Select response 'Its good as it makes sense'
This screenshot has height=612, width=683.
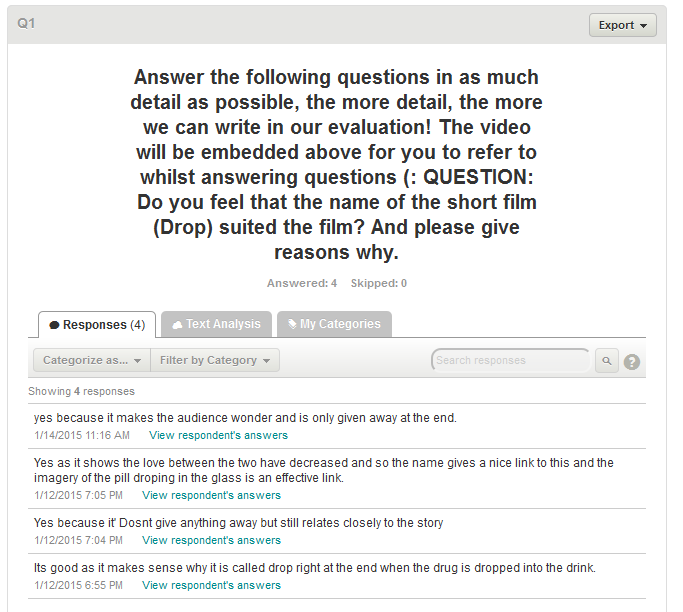click(x=314, y=568)
